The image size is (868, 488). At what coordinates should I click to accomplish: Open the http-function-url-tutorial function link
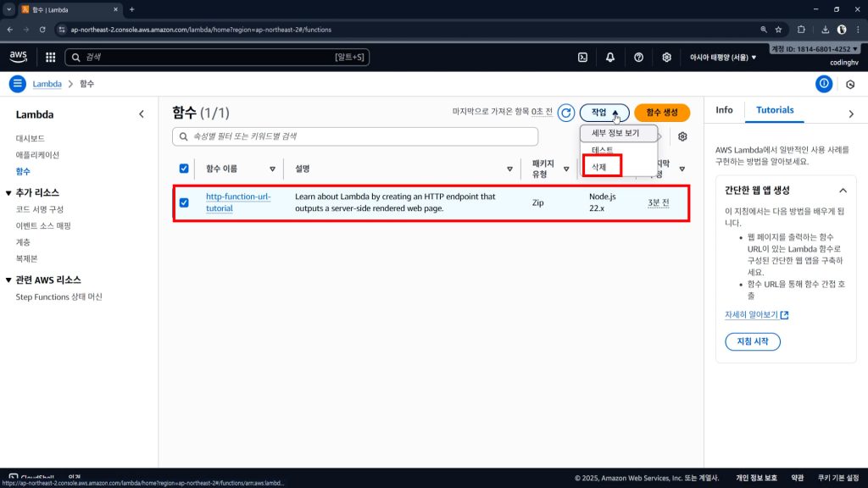coord(238,202)
